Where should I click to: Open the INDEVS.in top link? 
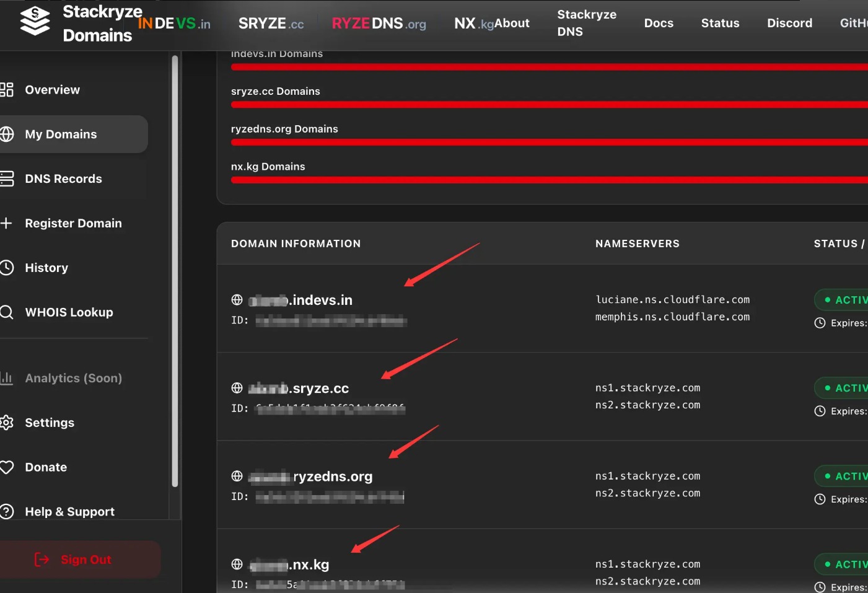coord(174,24)
